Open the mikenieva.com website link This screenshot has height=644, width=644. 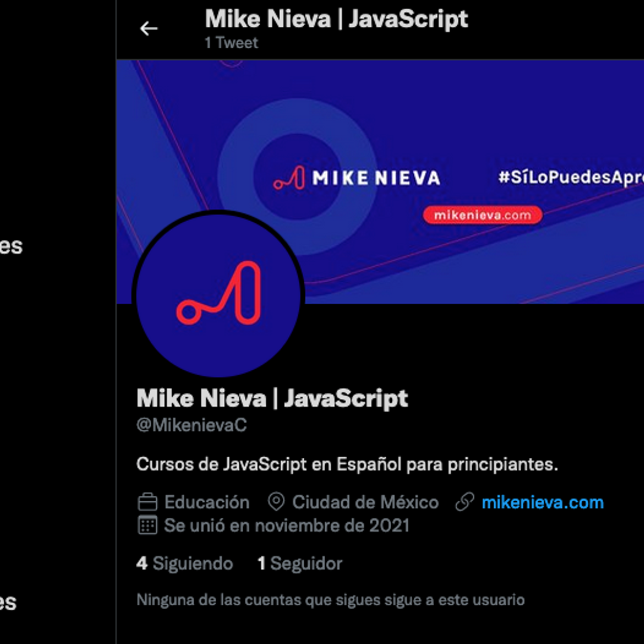(x=543, y=502)
